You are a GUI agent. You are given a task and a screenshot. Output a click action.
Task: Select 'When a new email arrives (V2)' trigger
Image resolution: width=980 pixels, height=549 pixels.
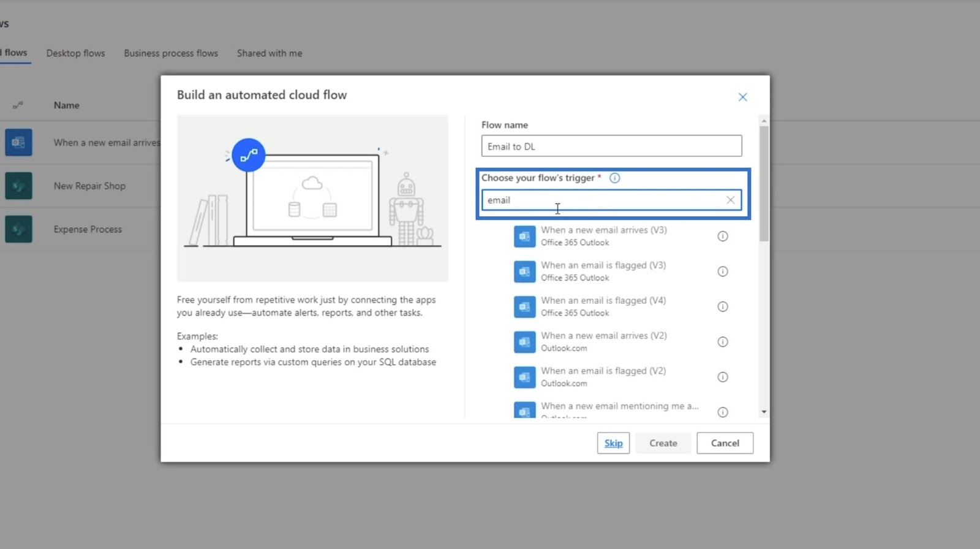[620, 342]
